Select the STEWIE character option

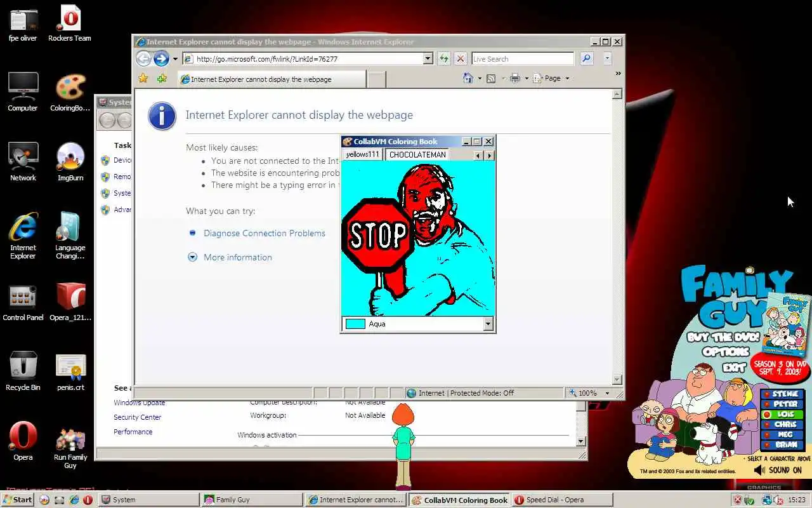781,394
